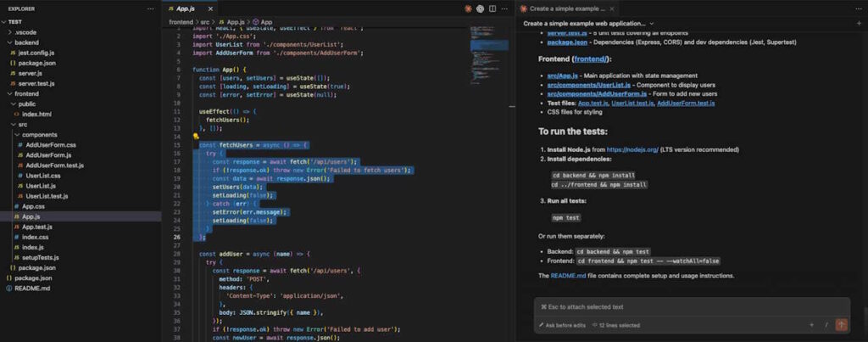This screenshot has height=342, width=868.
Task: Click the OpenAI icon in the editor toolbar
Action: (x=480, y=8)
